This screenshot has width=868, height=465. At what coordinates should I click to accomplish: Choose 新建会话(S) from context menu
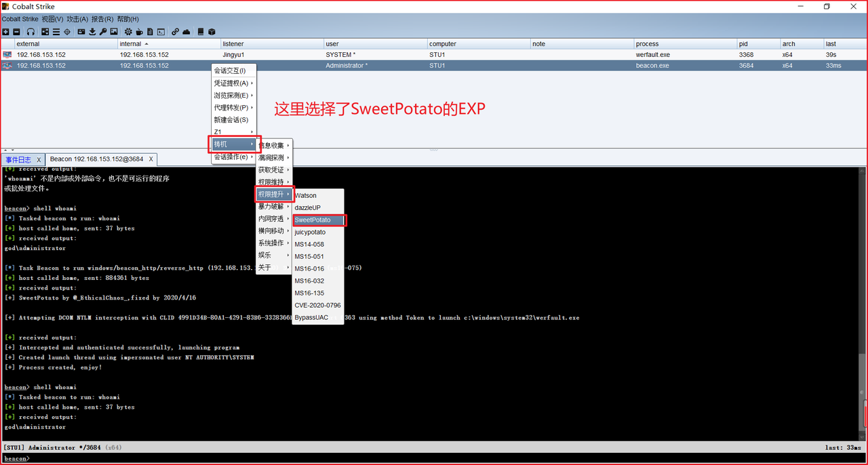tap(234, 119)
